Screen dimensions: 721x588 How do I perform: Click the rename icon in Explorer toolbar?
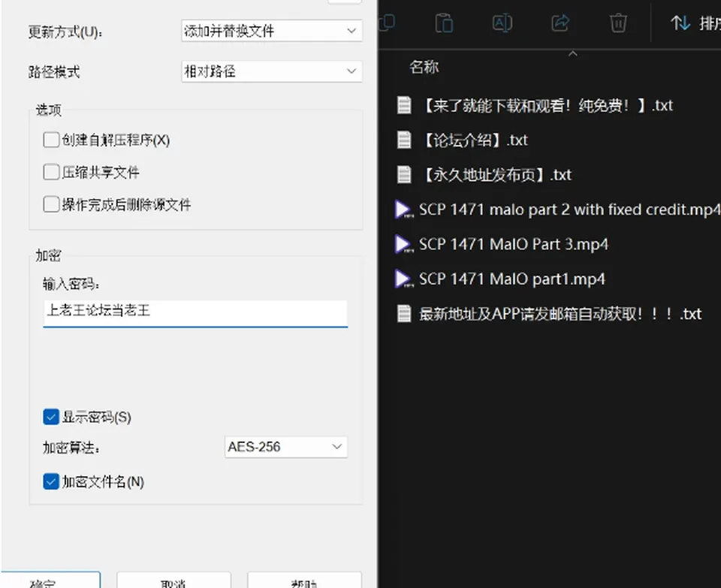502,23
